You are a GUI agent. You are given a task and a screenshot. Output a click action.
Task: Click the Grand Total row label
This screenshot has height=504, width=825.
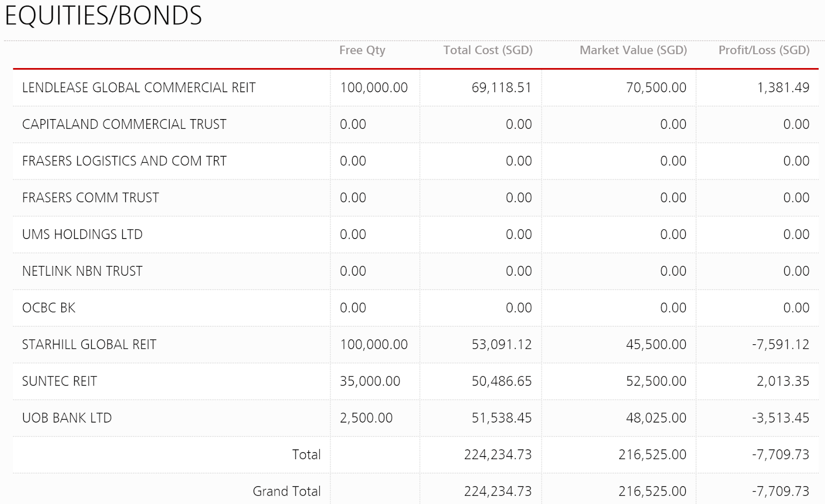(x=287, y=491)
